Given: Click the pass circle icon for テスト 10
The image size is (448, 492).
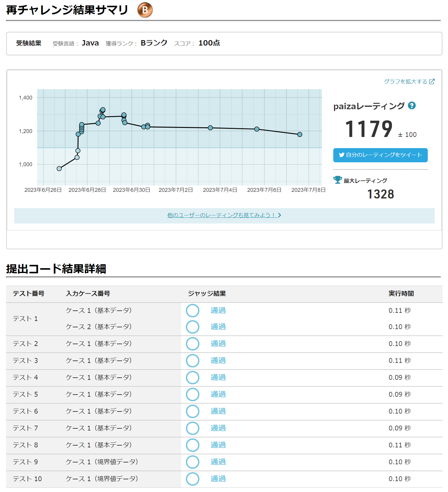Looking at the screenshot, I should (x=193, y=479).
